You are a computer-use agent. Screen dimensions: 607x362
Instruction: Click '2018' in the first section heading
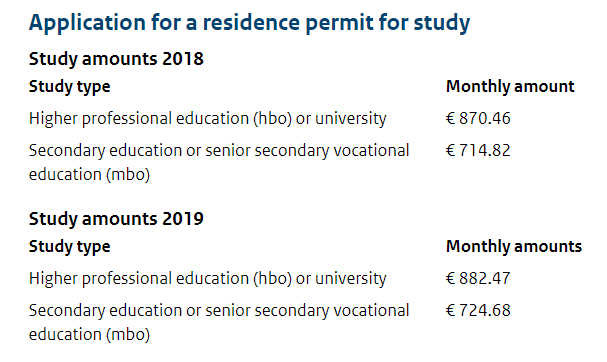click(x=183, y=59)
